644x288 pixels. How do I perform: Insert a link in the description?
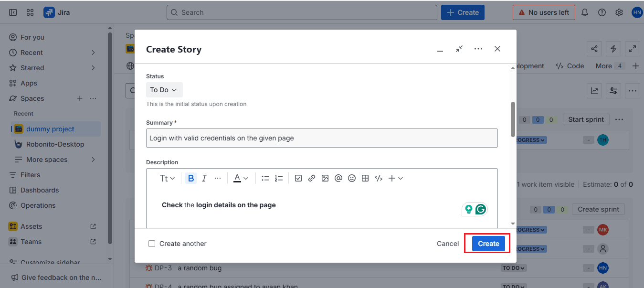point(312,178)
